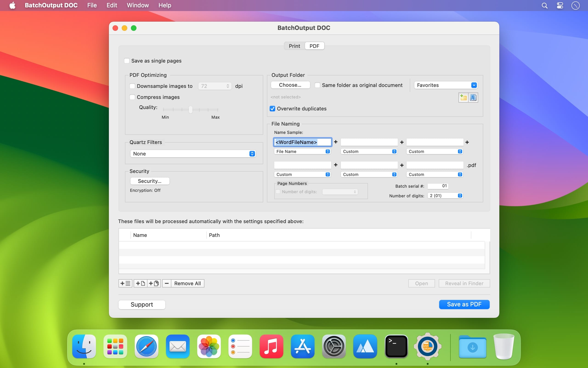
Task: Uncheck Overwrite duplicates
Action: (272, 109)
